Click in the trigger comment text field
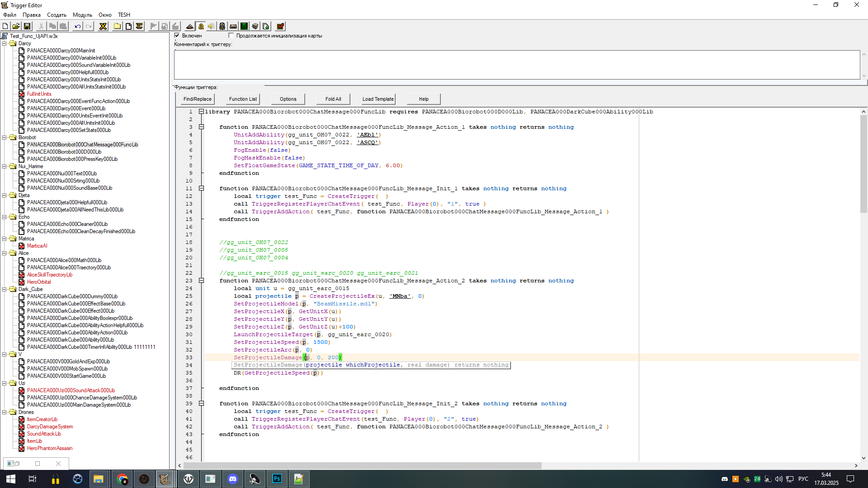Image resolution: width=868 pixels, height=488 pixels. 516,65
